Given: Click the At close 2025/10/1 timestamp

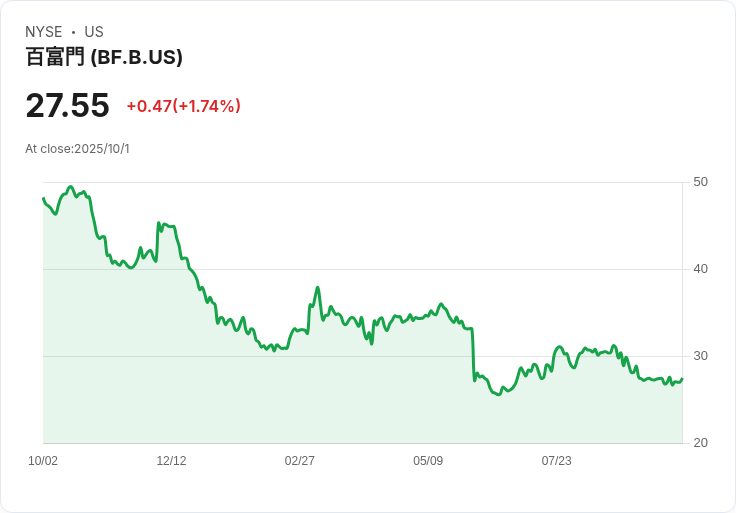Looking at the screenshot, I should point(77,149).
